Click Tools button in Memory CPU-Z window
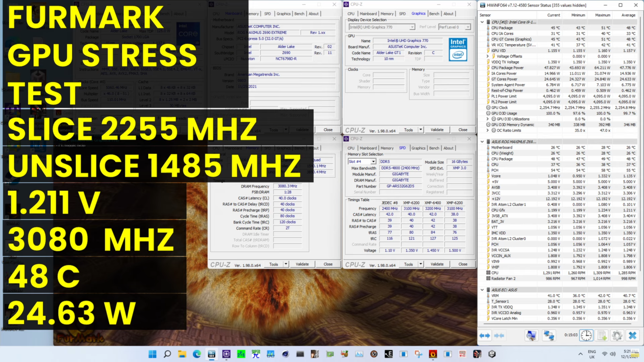The width and height of the screenshot is (644, 362). pyautogui.click(x=274, y=264)
